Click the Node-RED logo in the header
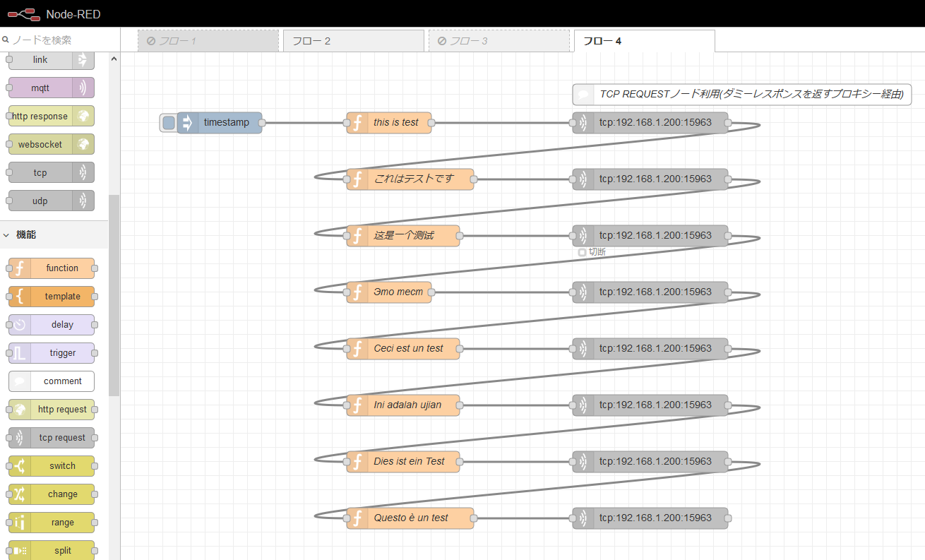Screen dimensions: 925x560 (x=24, y=13)
